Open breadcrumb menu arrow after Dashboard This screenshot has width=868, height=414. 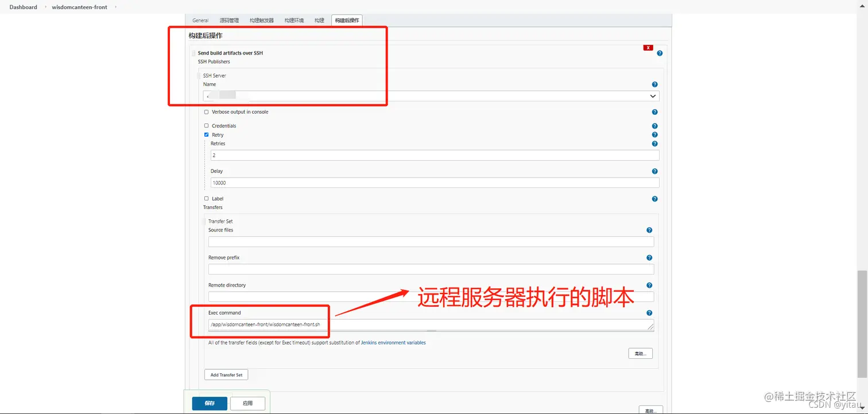pos(45,7)
